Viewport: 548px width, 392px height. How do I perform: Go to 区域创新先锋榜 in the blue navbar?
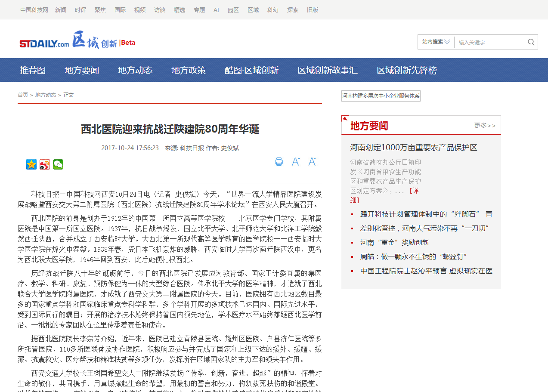click(407, 70)
